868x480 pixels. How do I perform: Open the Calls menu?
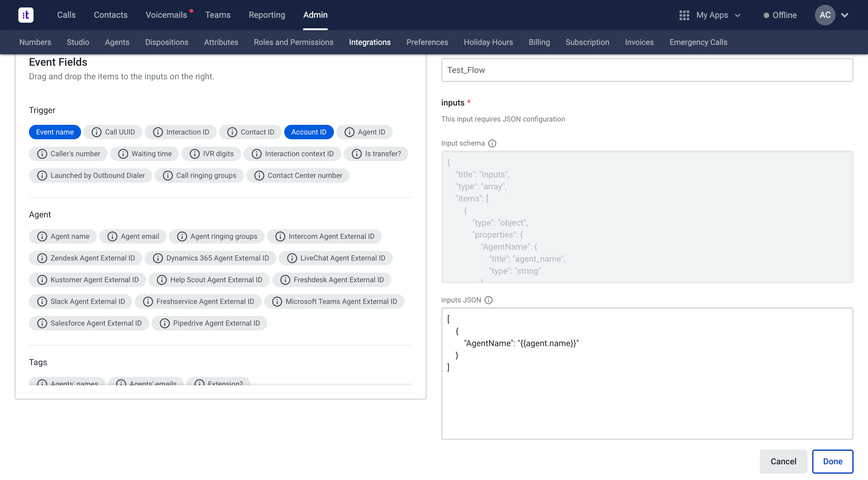(66, 15)
